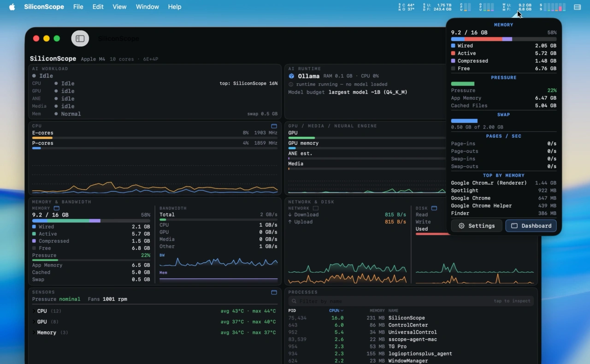Image resolution: width=590 pixels, height=364 pixels.
Task: Click the window icon on Dashboard button
Action: tap(514, 226)
